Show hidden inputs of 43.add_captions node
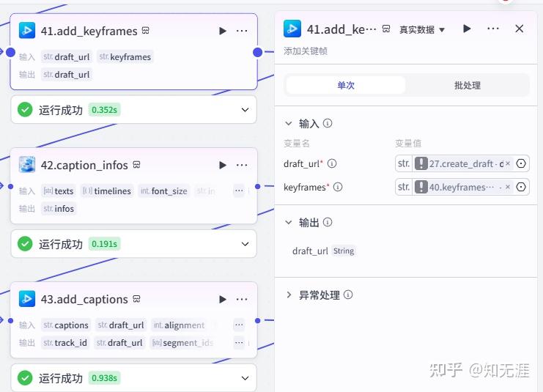 pyautogui.click(x=239, y=325)
